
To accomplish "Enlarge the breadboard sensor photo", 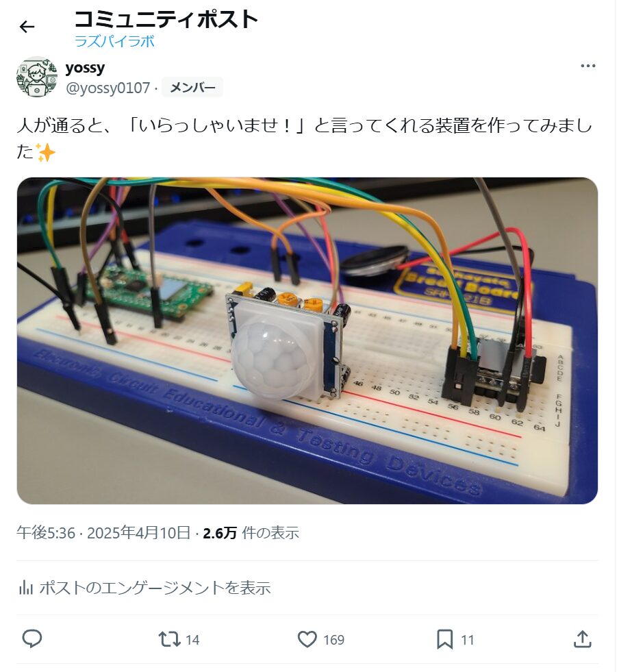I will pos(307,340).
